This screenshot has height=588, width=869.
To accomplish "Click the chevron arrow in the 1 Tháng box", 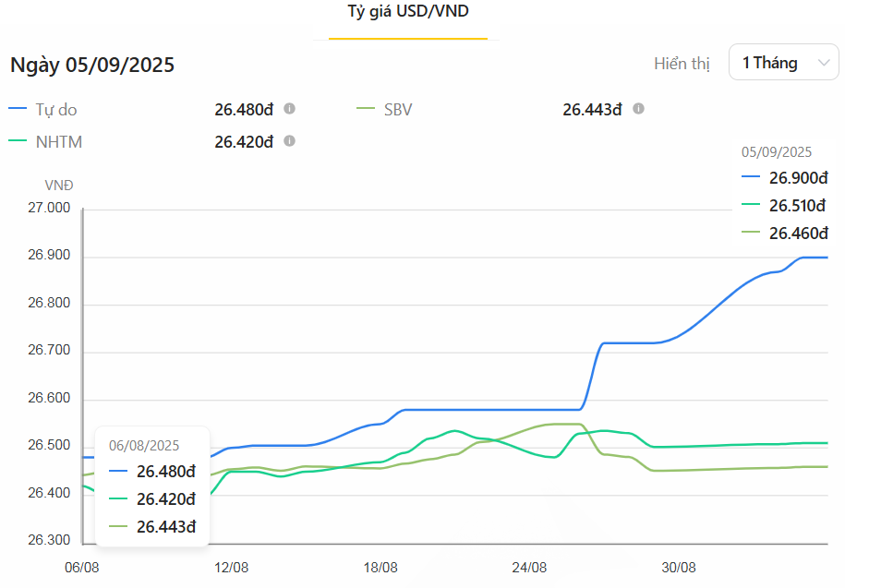I will pyautogui.click(x=824, y=63).
